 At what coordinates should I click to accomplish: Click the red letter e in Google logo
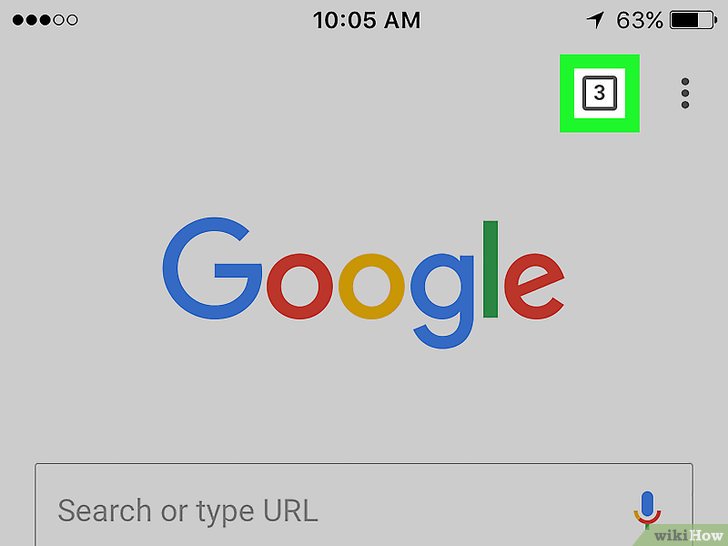534,286
